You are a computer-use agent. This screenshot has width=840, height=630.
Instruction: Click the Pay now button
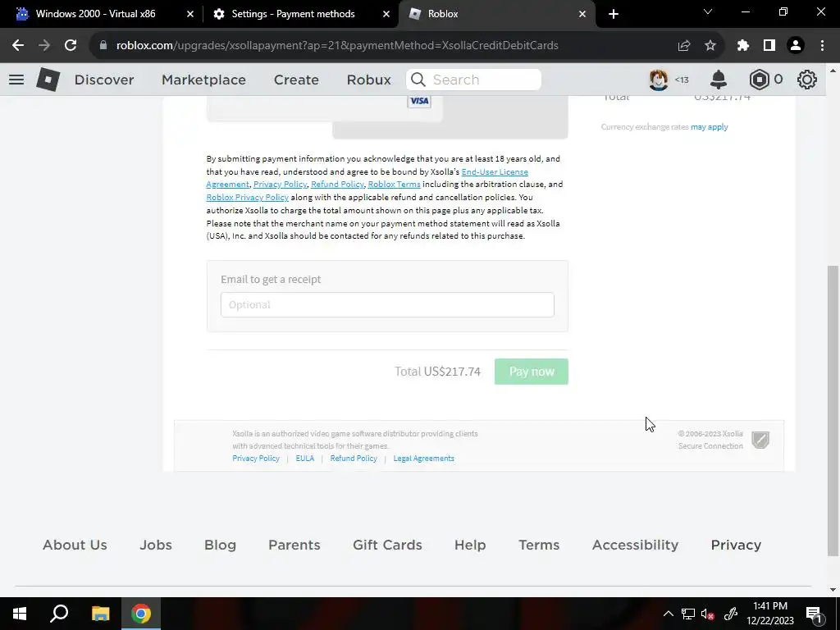coord(531,372)
